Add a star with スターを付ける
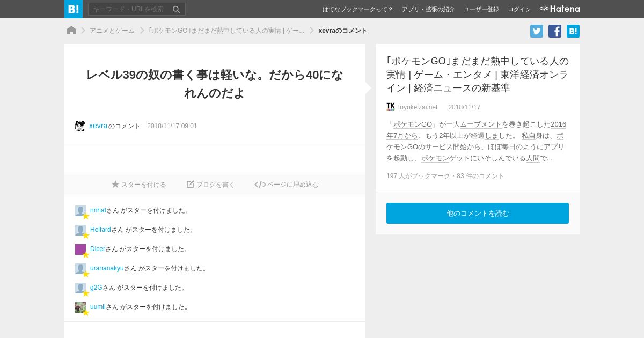644x338 pixels. tap(139, 185)
